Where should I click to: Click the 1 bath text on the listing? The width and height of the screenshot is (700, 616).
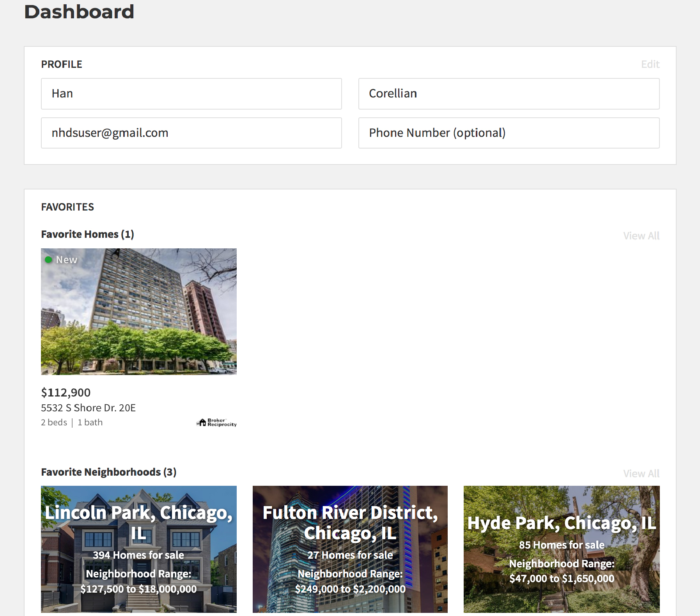click(90, 423)
